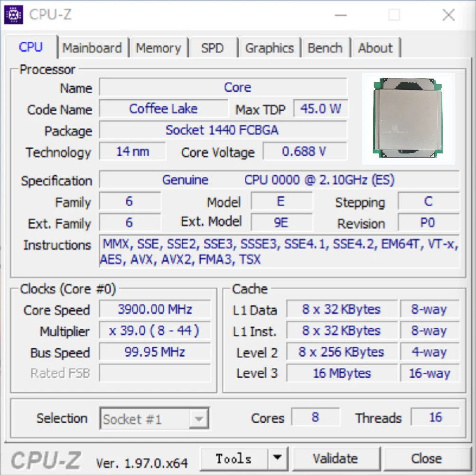This screenshot has width=476, height=475.
Task: Click the Ext. Model 9E value
Action: click(x=281, y=222)
